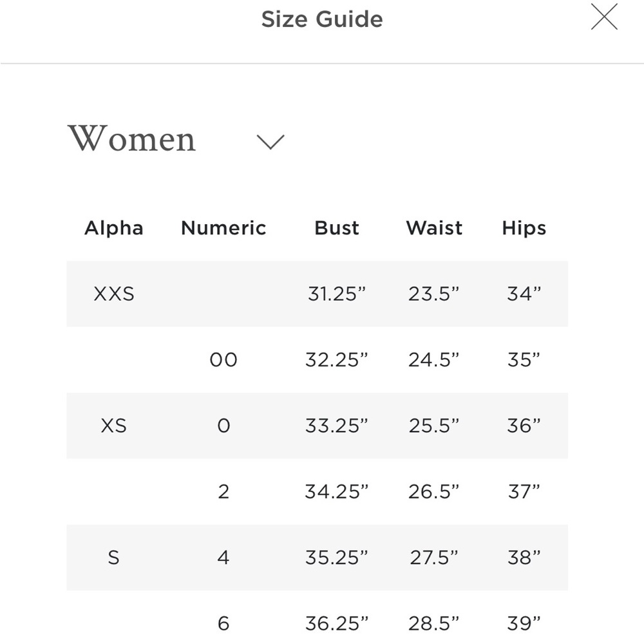
Task: Click the Hips column header
Action: (x=524, y=228)
